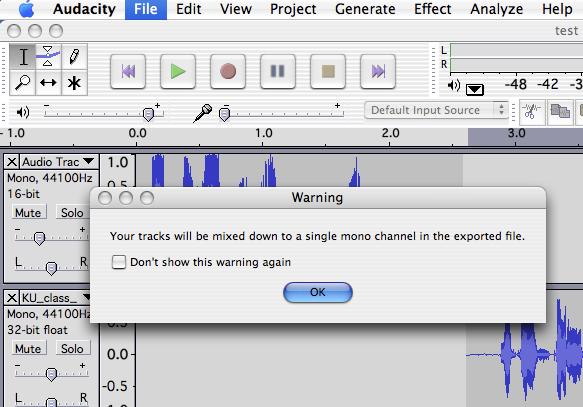Open the Effect menu

(432, 9)
